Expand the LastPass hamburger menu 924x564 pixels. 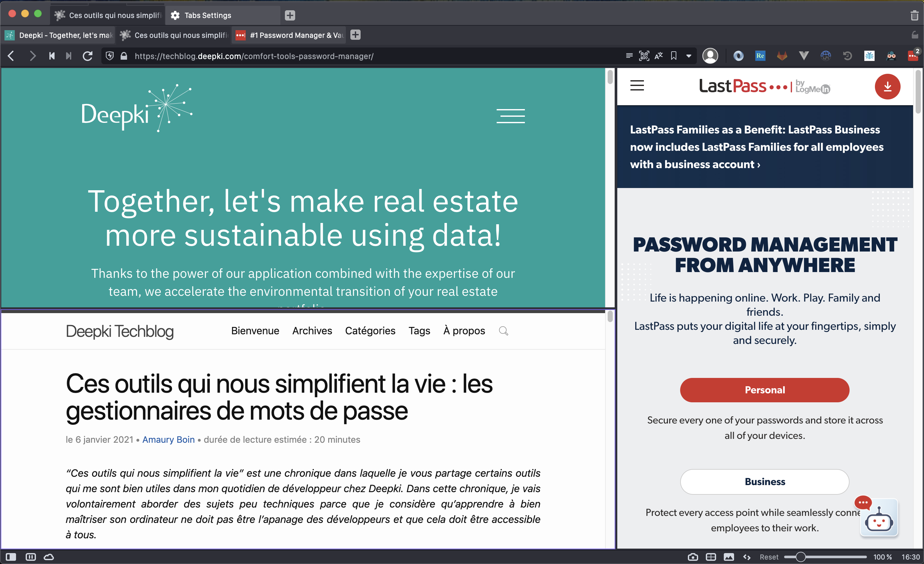point(637,86)
